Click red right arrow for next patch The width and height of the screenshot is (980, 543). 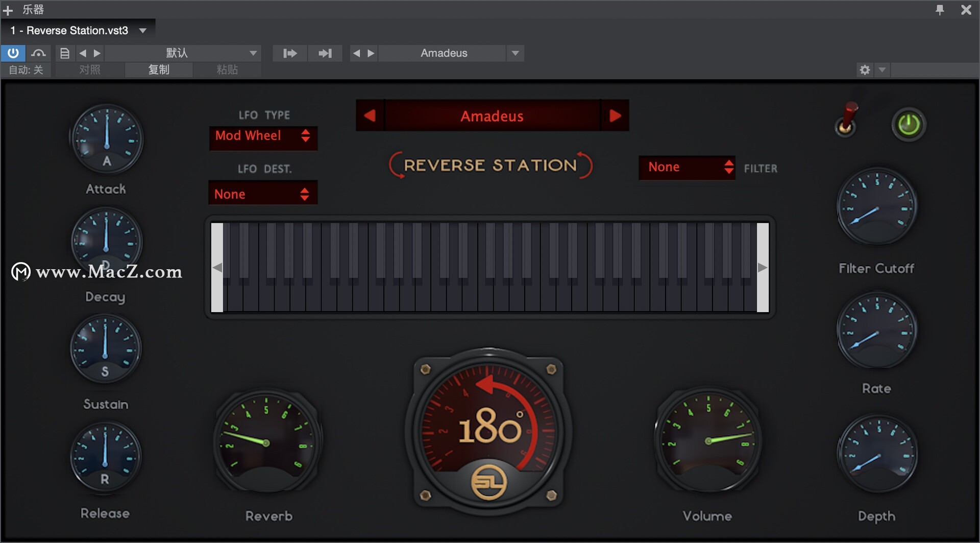tap(615, 115)
